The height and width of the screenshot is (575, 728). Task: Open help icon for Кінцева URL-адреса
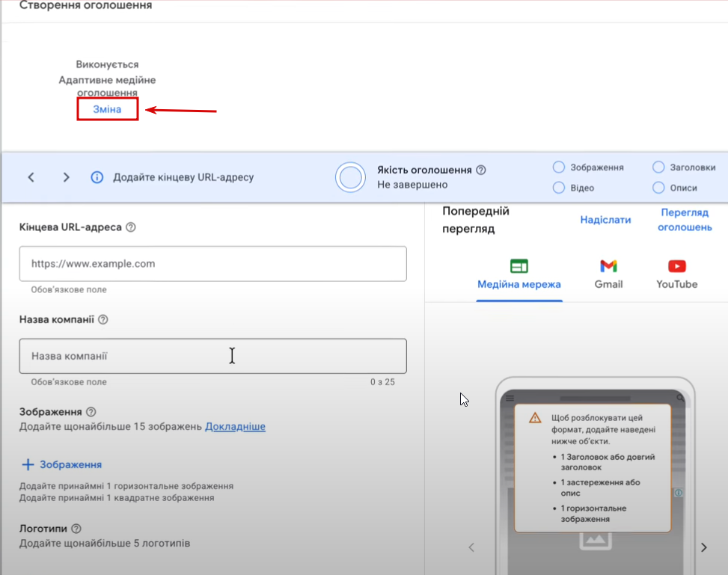point(131,227)
